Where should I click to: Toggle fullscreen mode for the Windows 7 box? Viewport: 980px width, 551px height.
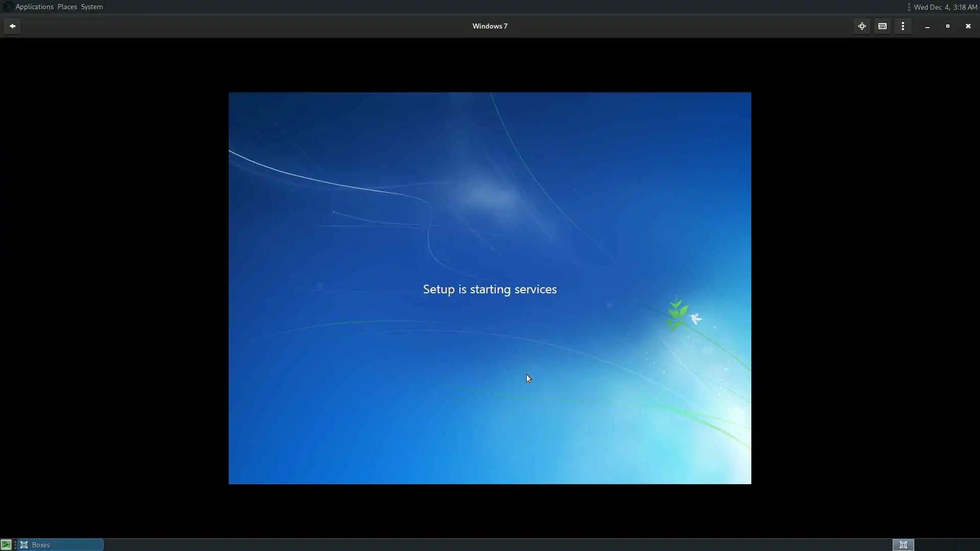862,26
